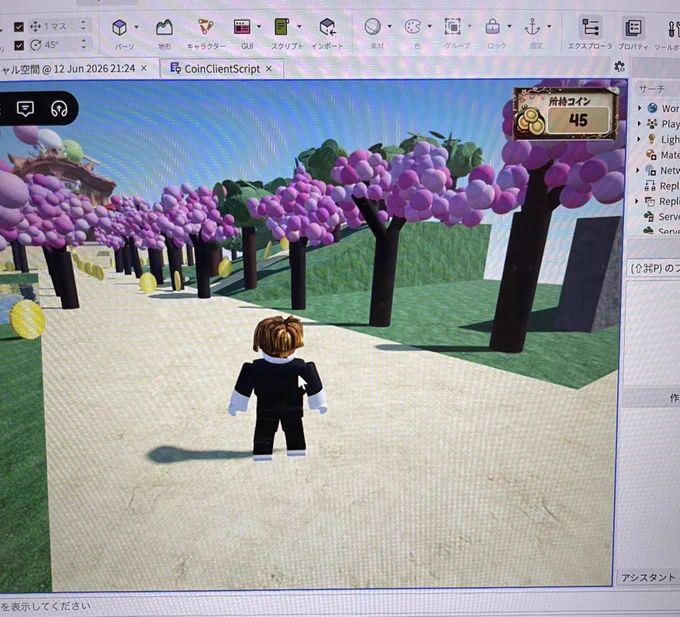Close the 12 Jun 2026 21:24 tab
Image resolution: width=680 pixels, height=617 pixels.
coord(144,68)
